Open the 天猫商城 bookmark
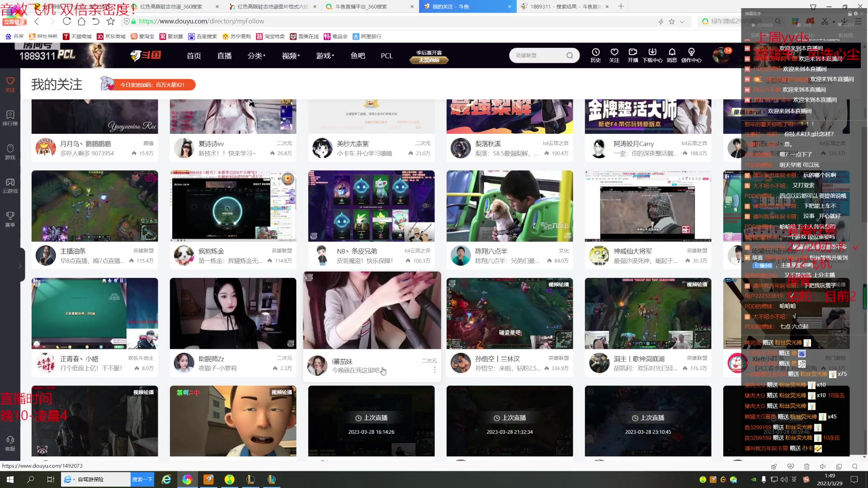This screenshot has width=868, height=488. (x=77, y=36)
